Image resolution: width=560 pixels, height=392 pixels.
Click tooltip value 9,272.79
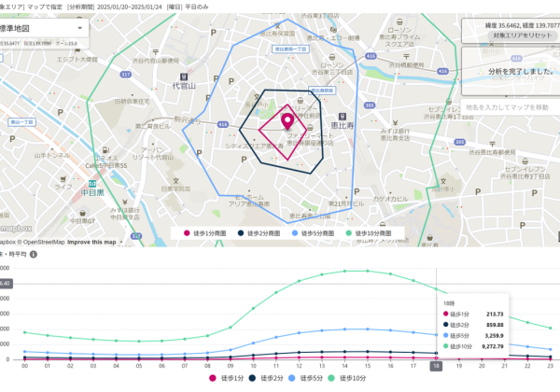point(493,346)
